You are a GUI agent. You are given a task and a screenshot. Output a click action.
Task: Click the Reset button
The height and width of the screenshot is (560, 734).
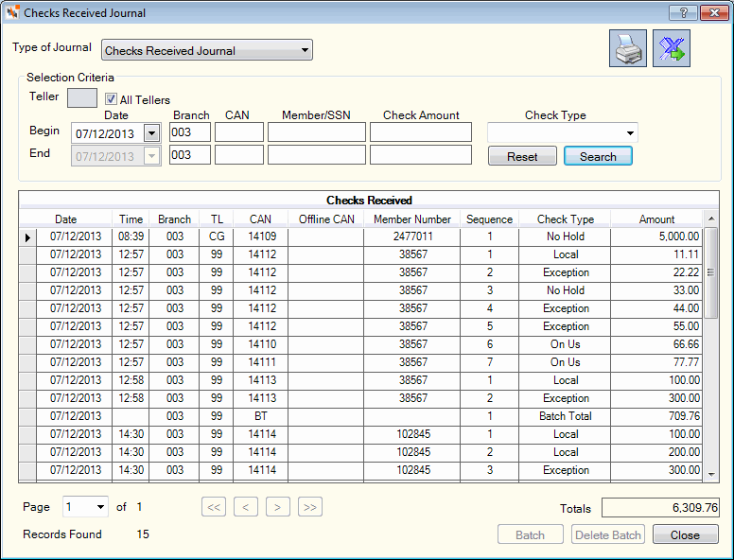[522, 156]
